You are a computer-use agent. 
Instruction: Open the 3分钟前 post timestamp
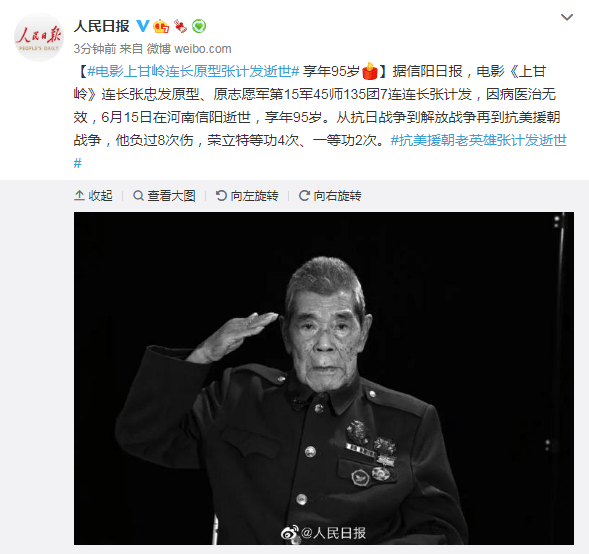pyautogui.click(x=95, y=48)
